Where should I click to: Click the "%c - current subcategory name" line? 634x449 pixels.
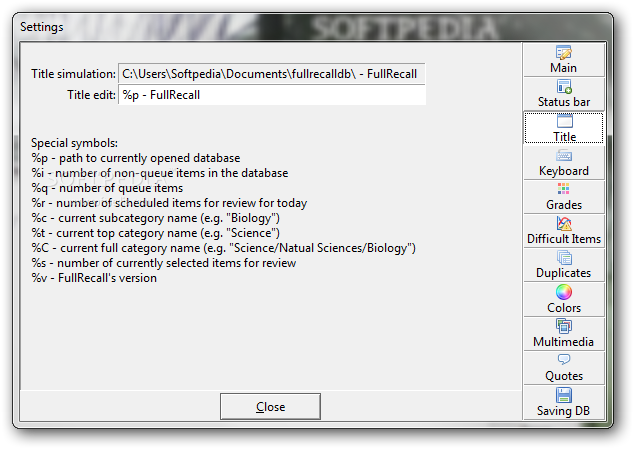point(155,218)
